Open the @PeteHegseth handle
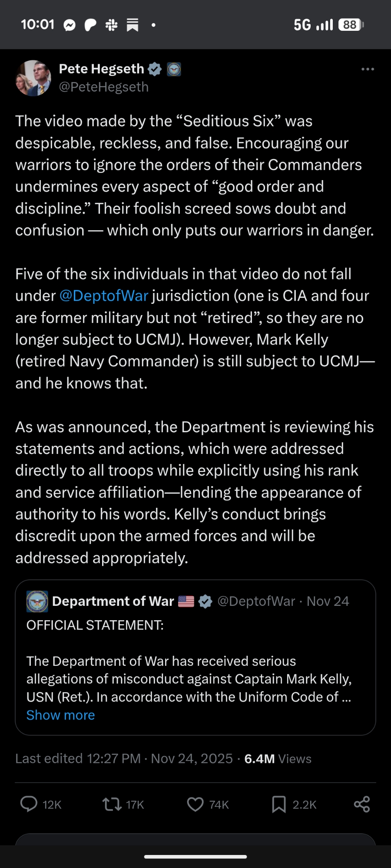Image resolution: width=391 pixels, height=868 pixels. (x=104, y=87)
